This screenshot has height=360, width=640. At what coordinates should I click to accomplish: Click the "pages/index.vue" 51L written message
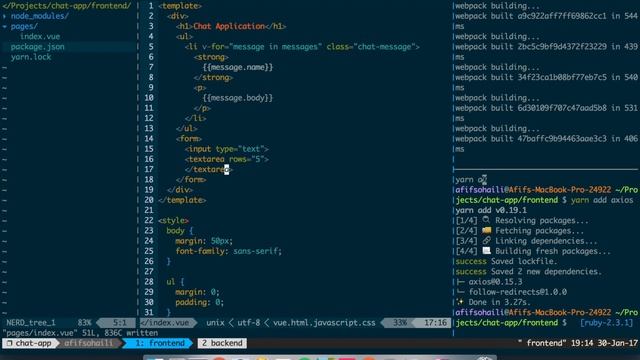tap(80, 333)
